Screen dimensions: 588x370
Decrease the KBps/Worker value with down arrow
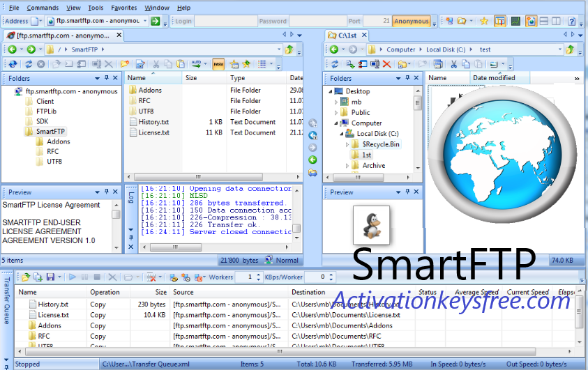[331, 279]
